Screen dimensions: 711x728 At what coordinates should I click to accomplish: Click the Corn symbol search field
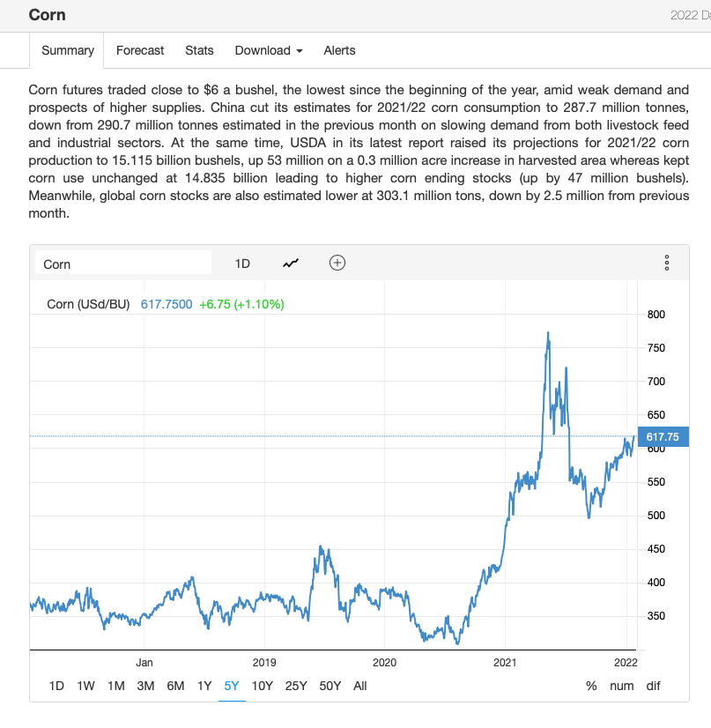(x=123, y=264)
